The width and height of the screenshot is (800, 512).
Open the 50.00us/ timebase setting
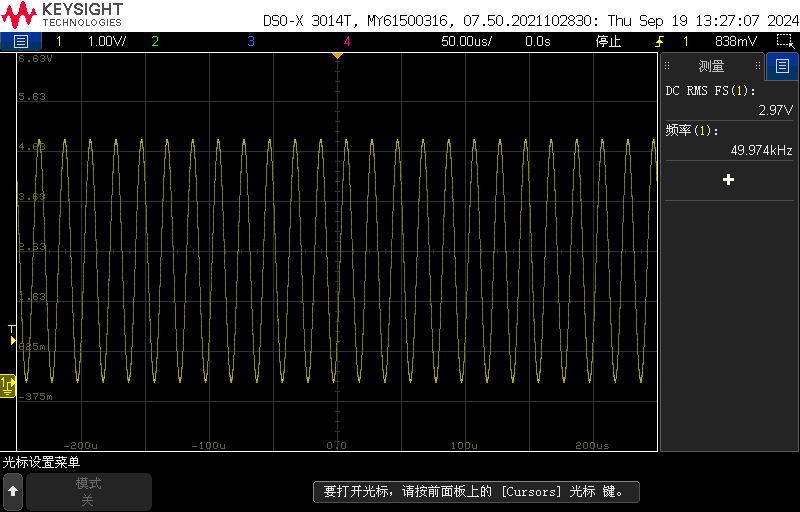tap(466, 41)
